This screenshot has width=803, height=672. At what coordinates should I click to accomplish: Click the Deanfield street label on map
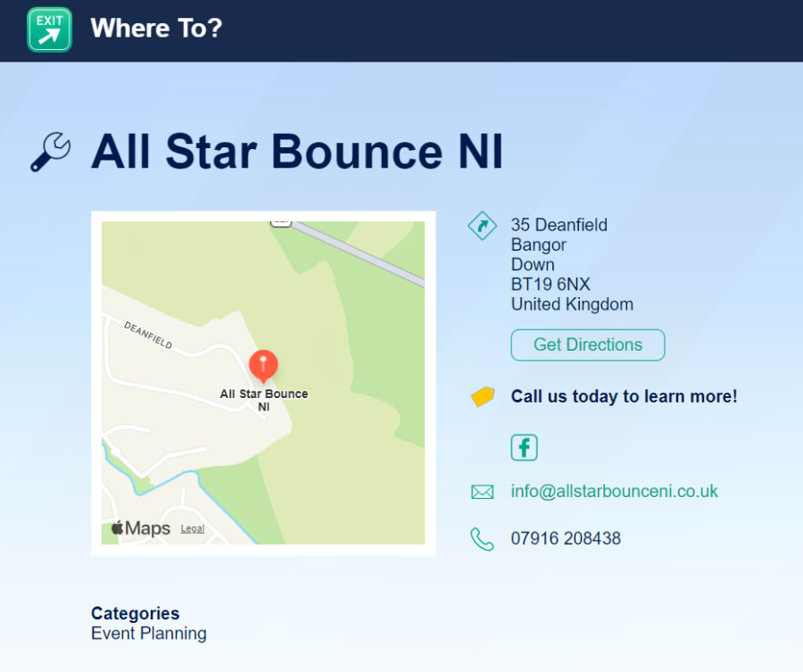tap(148, 335)
